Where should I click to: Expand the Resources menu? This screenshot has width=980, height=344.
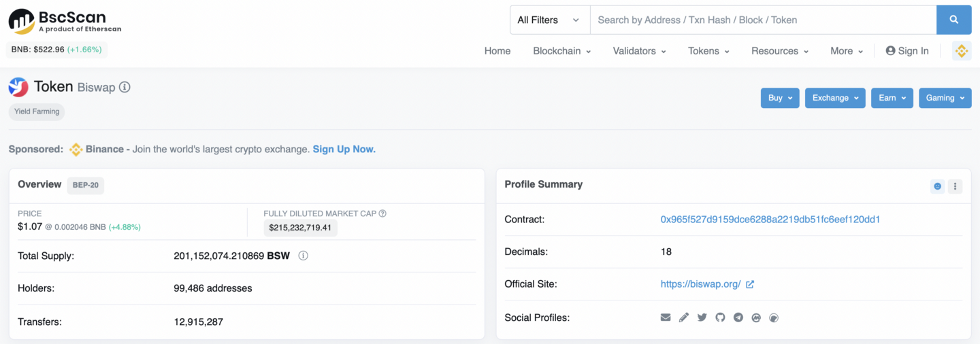(780, 51)
